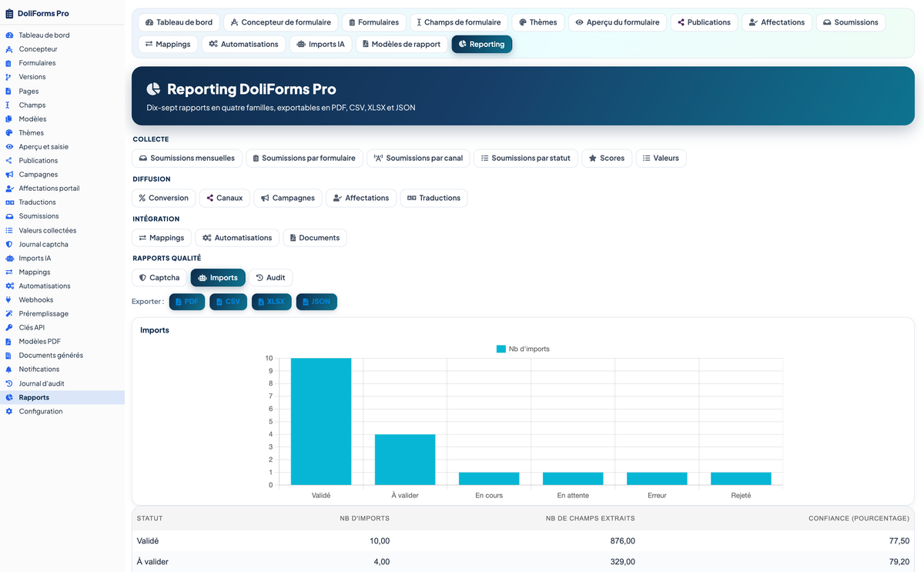
Task: Click the palette icon beside sidebar Thèmes
Action: (x=9, y=132)
